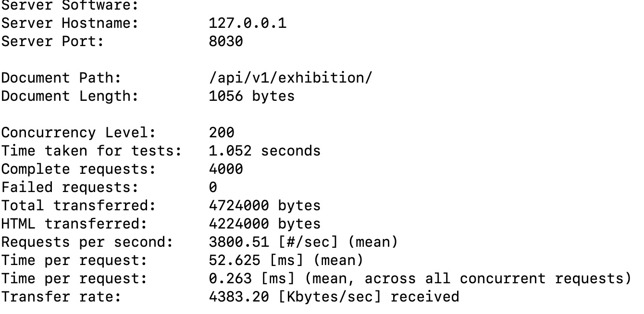Click the "Concurrency Level:" label
The height and width of the screenshot is (314, 644).
[78, 133]
